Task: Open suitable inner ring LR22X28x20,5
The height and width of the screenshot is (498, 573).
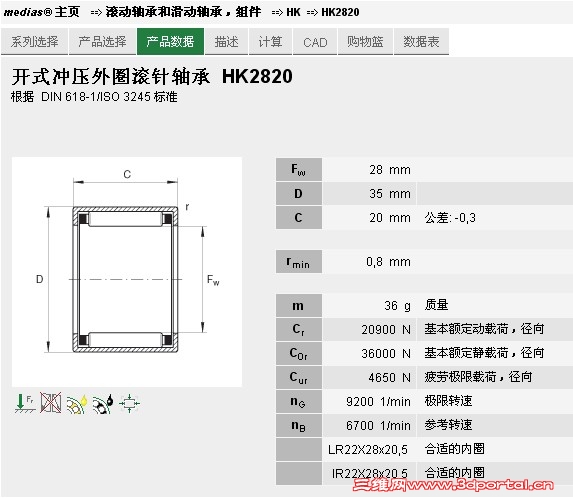Action: tap(368, 449)
